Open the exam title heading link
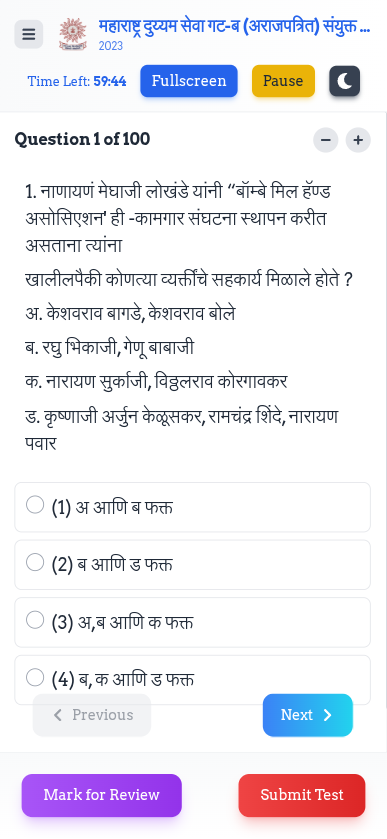 [234, 26]
